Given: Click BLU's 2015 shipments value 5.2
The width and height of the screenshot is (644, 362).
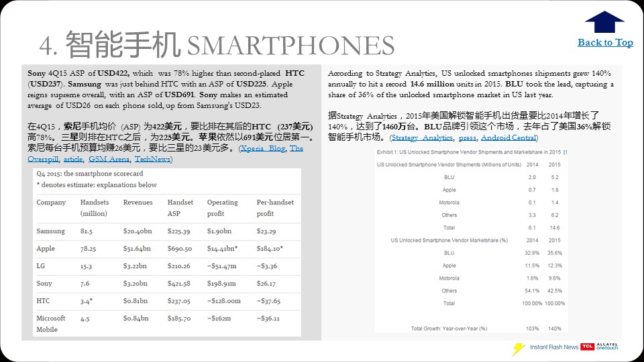Looking at the screenshot, I should (x=555, y=177).
